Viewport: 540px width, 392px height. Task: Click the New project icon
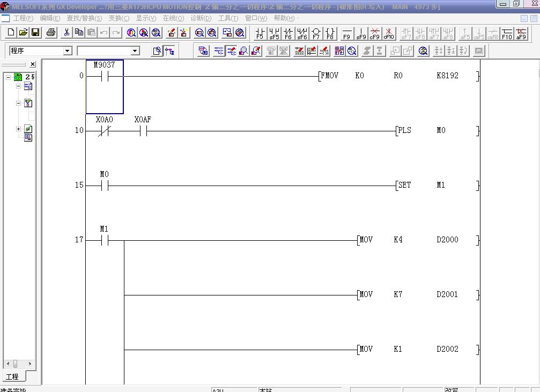pos(12,33)
